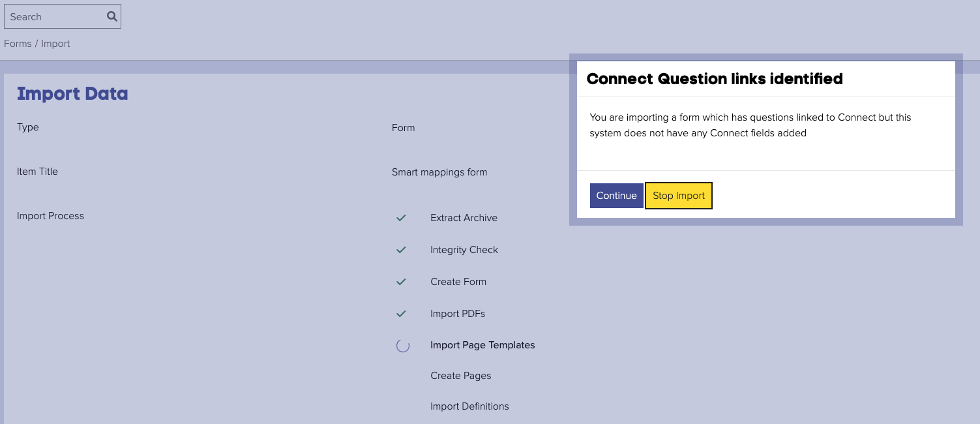Click the Import Data page heading
This screenshot has width=980, height=424.
72,93
